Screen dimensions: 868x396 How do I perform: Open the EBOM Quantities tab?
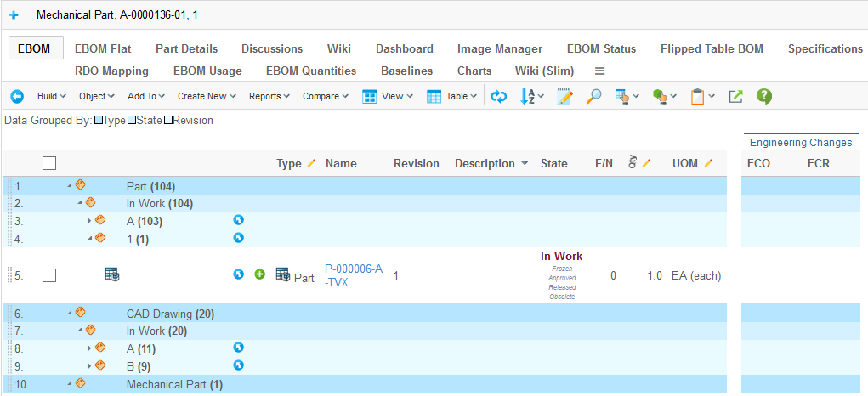tap(311, 71)
